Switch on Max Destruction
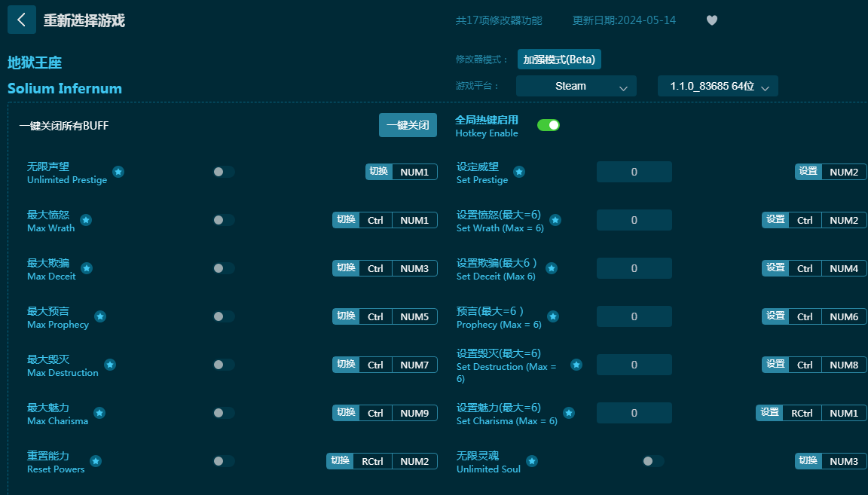This screenshot has width=868, height=495. tap(224, 365)
